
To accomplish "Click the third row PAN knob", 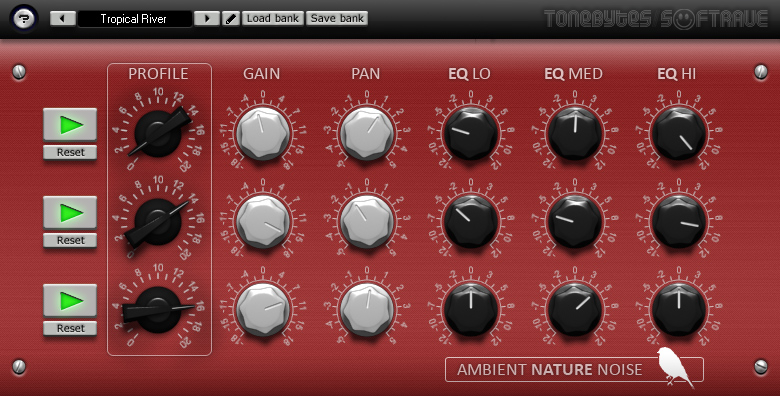I will pyautogui.click(x=367, y=309).
